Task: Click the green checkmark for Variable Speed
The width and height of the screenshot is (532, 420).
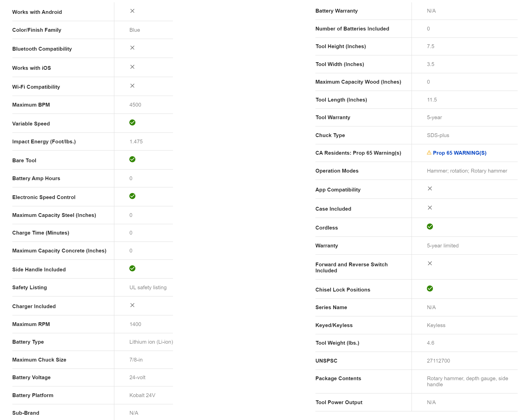Action: click(132, 122)
